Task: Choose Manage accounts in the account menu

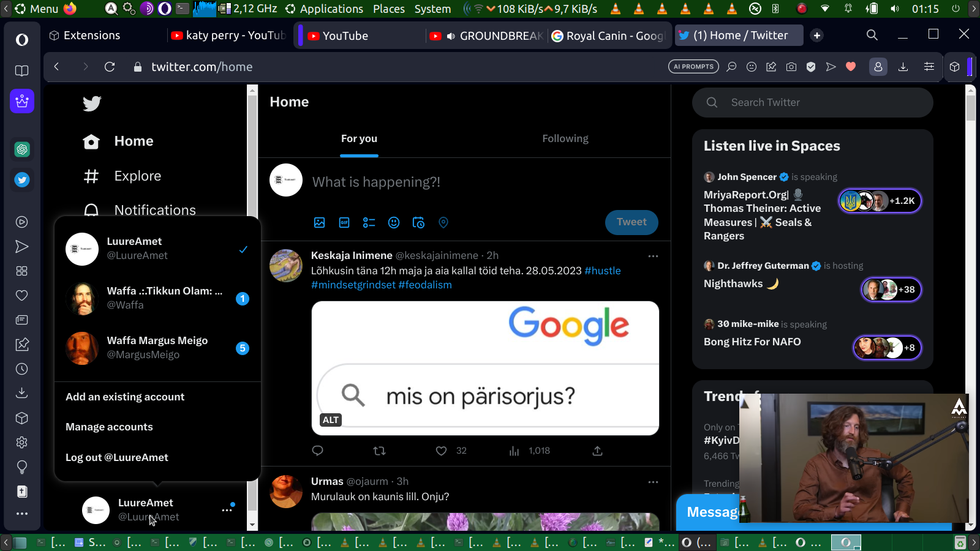Action: [x=109, y=427]
